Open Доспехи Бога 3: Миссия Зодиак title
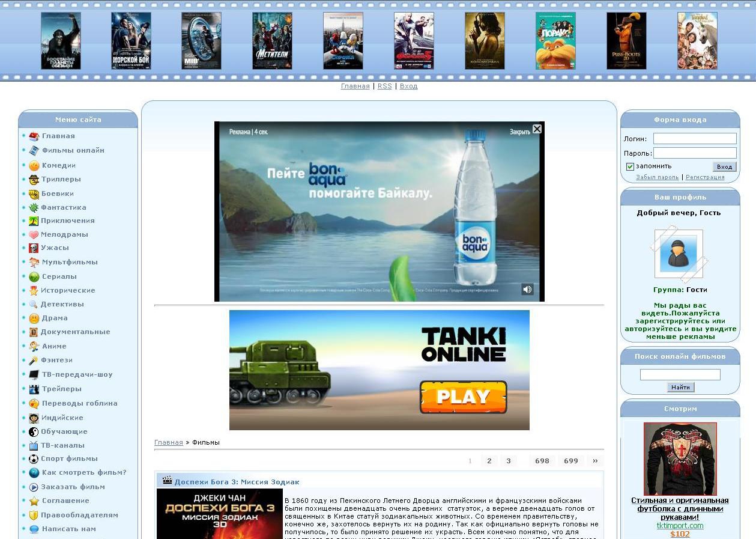 click(x=237, y=482)
